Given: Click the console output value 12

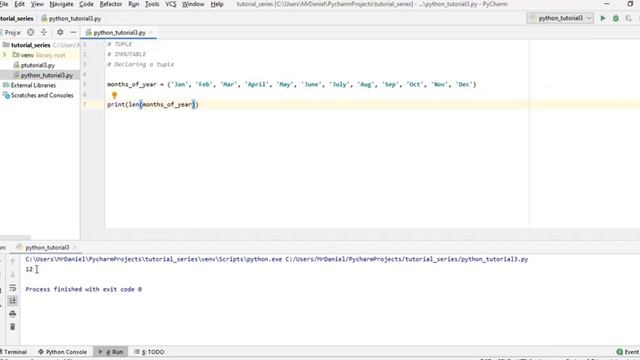Looking at the screenshot, I should point(29,269).
